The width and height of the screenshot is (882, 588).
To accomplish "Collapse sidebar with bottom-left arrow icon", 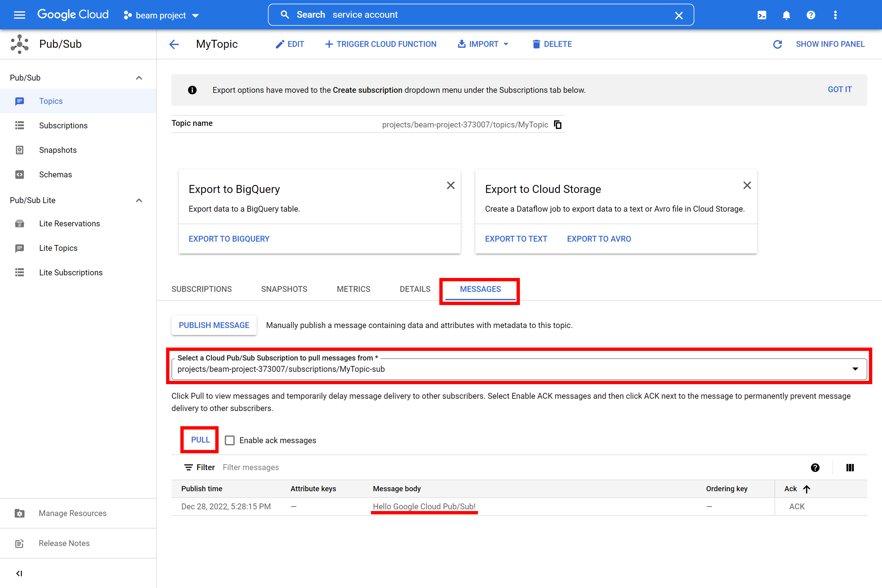I will pos(19,573).
